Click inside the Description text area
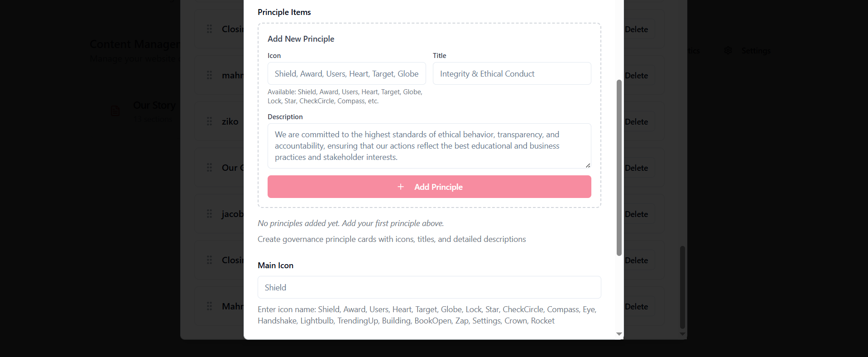 click(429, 146)
